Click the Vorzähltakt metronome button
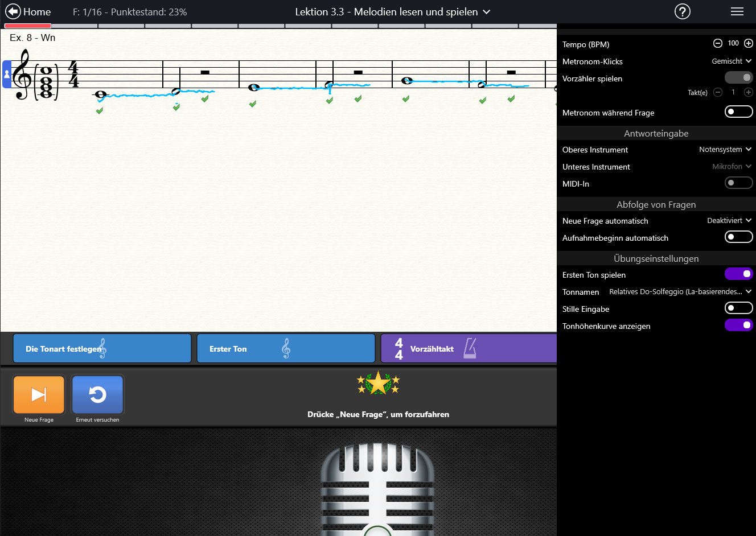 pos(468,348)
